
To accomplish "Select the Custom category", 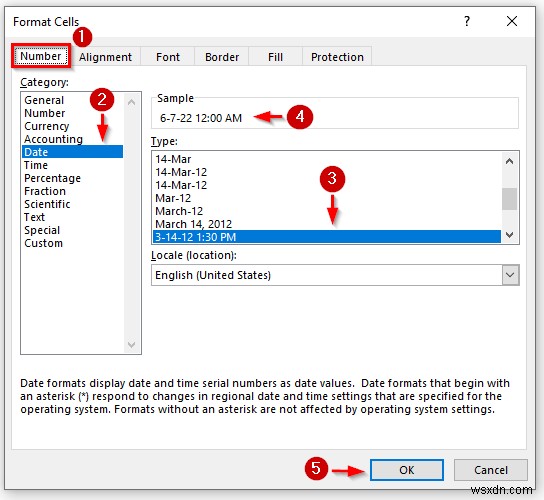I will pyautogui.click(x=72, y=243).
